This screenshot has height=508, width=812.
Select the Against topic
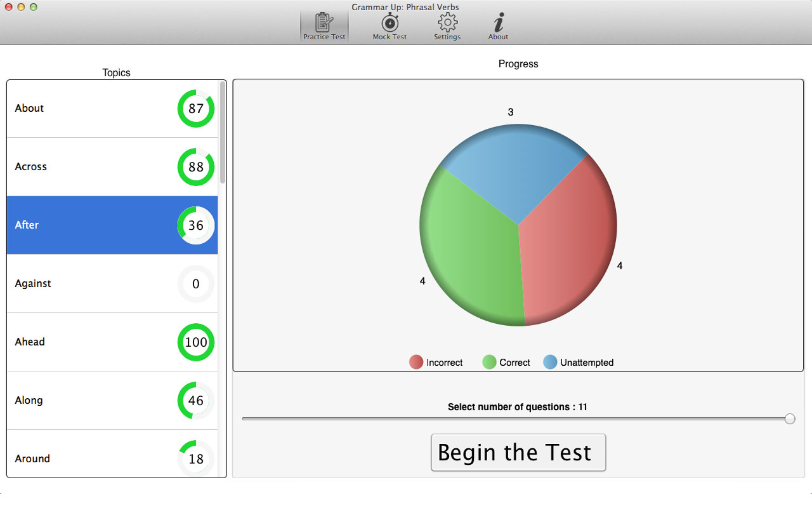point(33,284)
